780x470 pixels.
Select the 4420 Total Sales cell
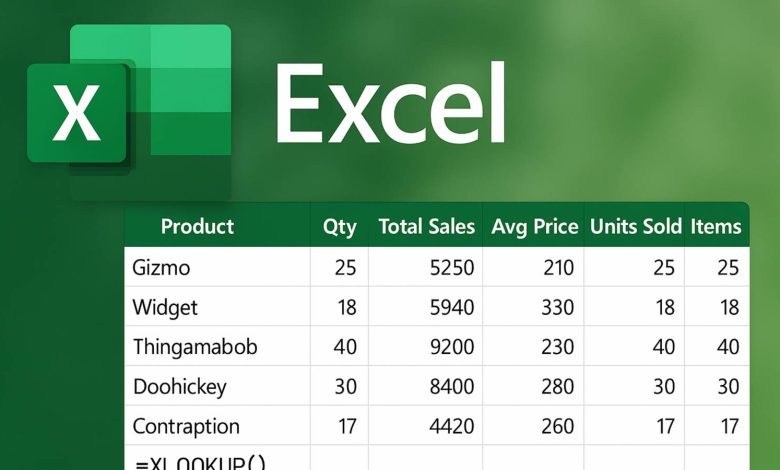tap(451, 427)
